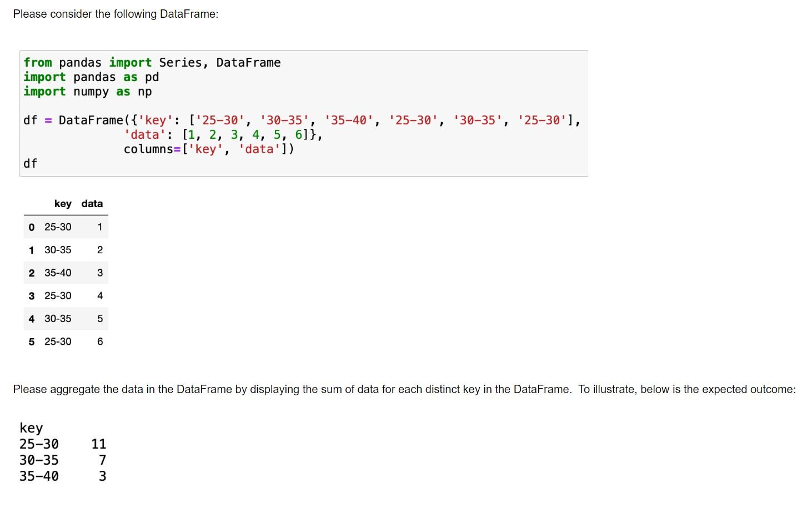Select the columns=['key', 'data'] argument
812x523 pixels.
pos(208,149)
